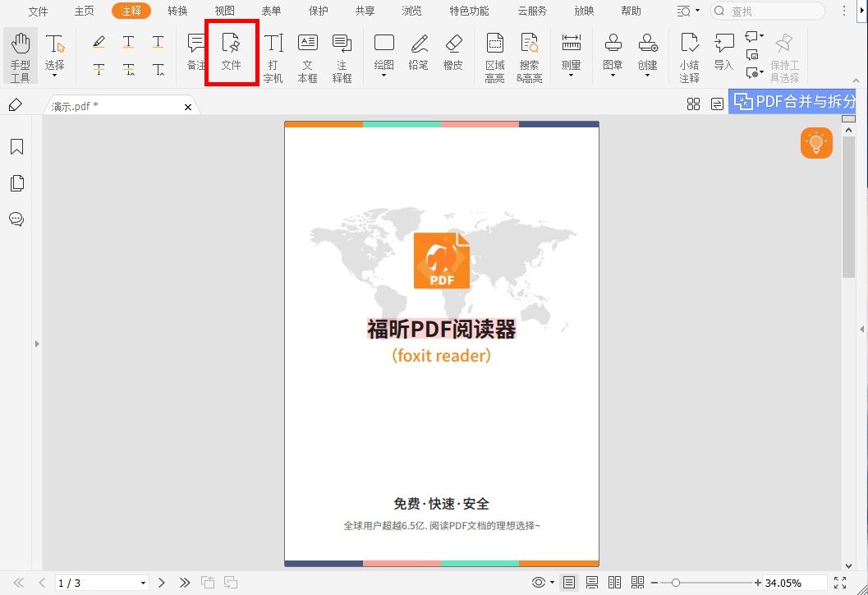Select the 区域高亮 tool

point(494,54)
